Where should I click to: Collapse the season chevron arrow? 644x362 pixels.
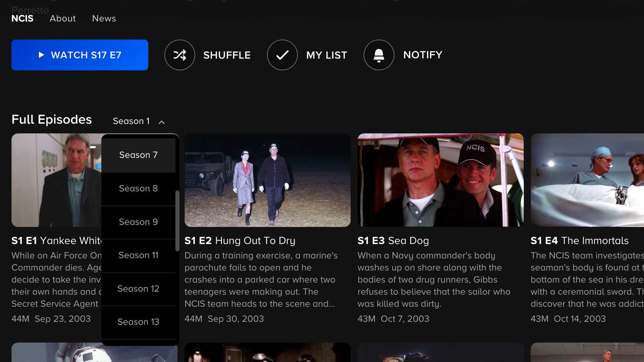[x=162, y=122]
